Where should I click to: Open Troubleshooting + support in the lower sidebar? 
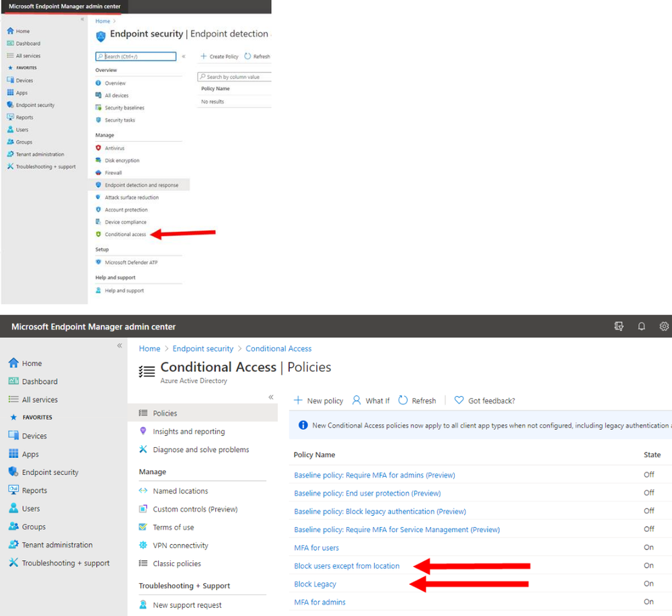click(59, 563)
